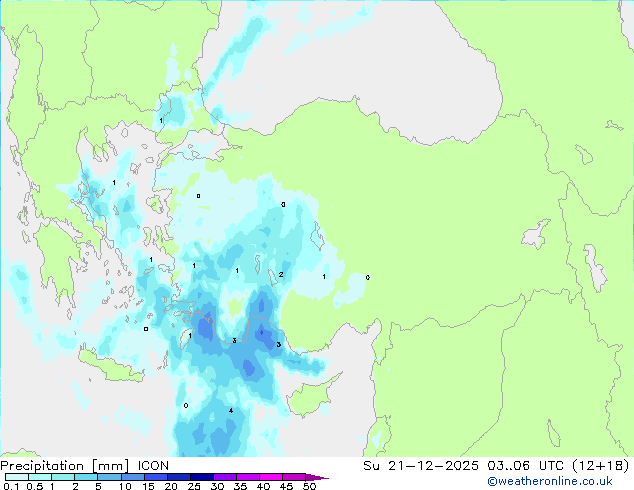Pick the 15–20 mm legend color box
634x490 pixels.
tap(155, 477)
